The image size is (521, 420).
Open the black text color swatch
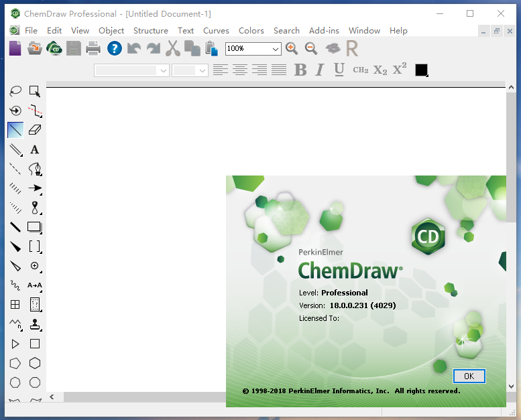pyautogui.click(x=421, y=70)
